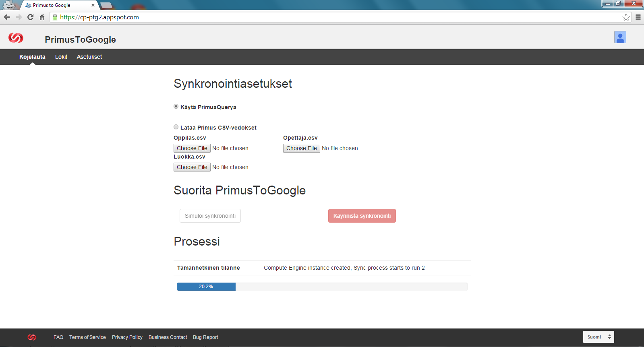Click the footer red logo icon
This screenshot has width=644, height=347.
pyautogui.click(x=32, y=337)
